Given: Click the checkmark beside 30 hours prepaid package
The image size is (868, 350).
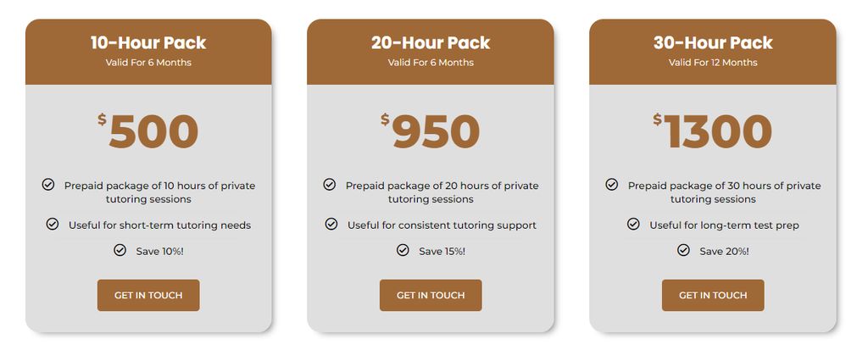Looking at the screenshot, I should [x=612, y=185].
